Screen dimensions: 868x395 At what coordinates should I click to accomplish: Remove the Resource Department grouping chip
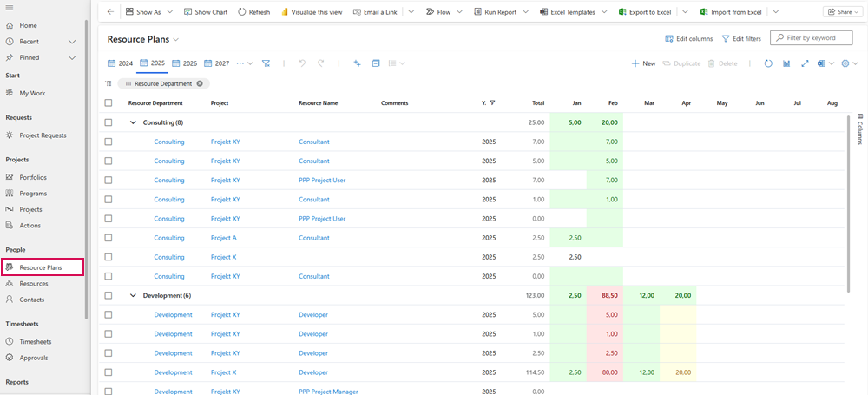coord(200,83)
